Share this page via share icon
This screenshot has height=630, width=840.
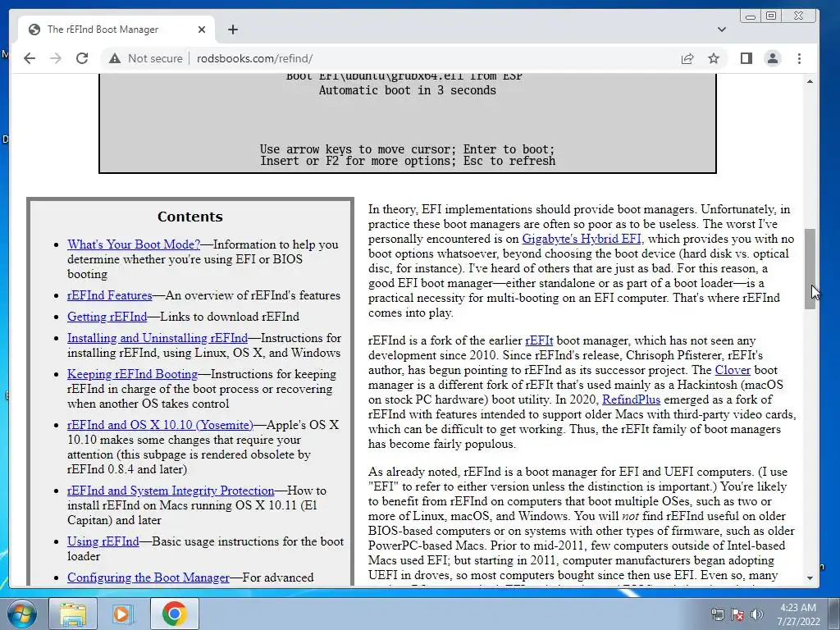(x=687, y=58)
